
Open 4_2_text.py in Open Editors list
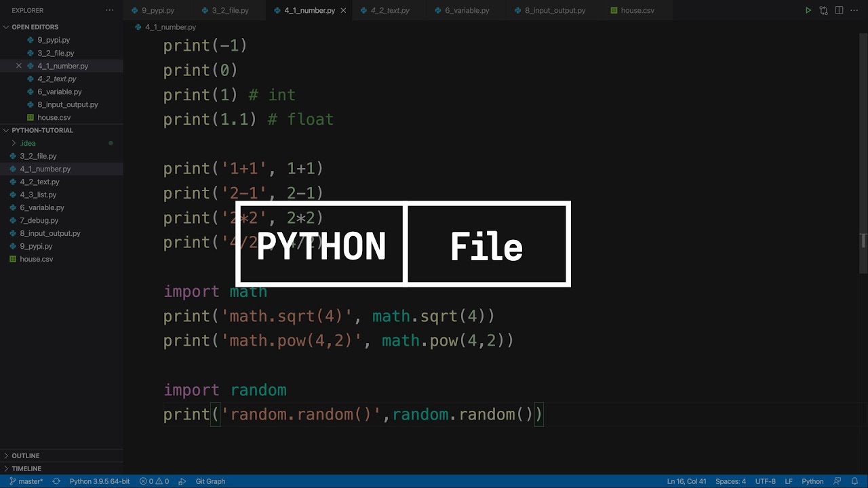click(x=61, y=79)
